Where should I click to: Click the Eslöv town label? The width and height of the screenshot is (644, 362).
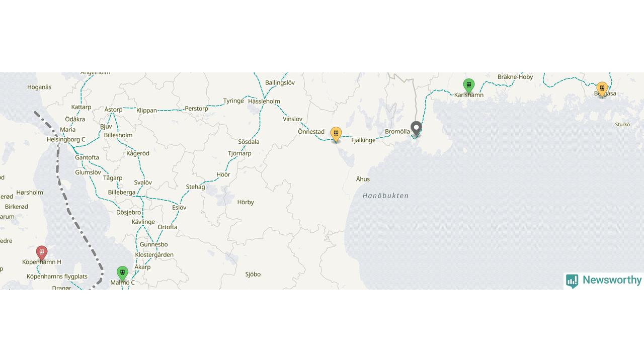(x=179, y=207)
